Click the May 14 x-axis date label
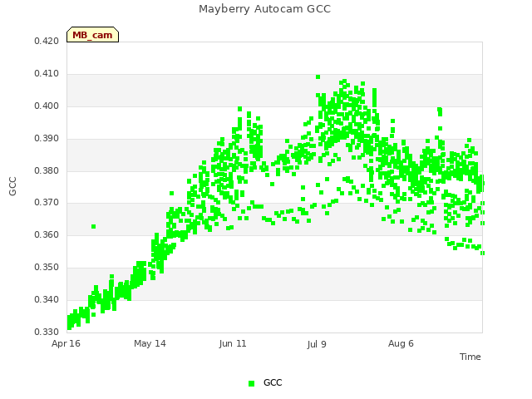The width and height of the screenshot is (532, 399). tap(150, 343)
